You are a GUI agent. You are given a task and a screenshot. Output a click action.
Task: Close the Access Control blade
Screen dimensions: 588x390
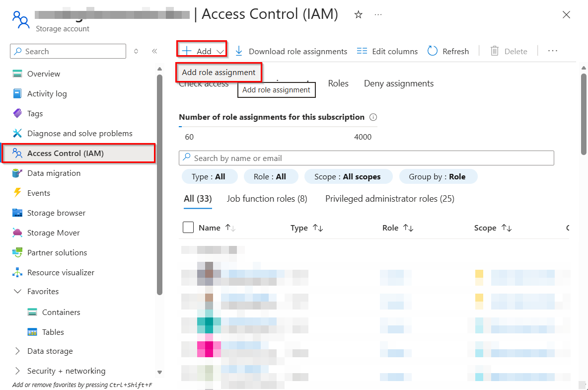coord(566,14)
